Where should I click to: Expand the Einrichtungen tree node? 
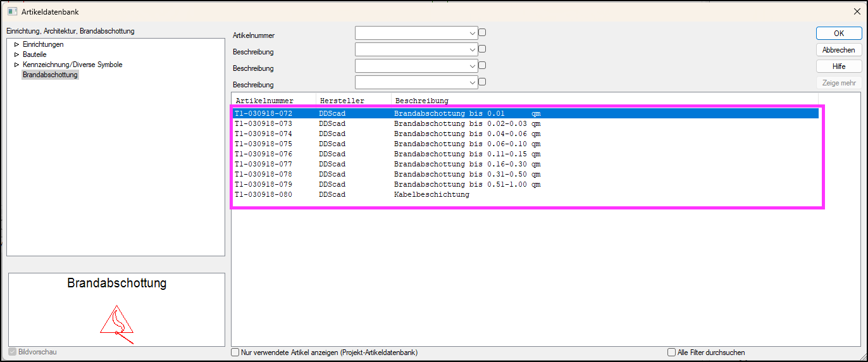click(x=16, y=44)
